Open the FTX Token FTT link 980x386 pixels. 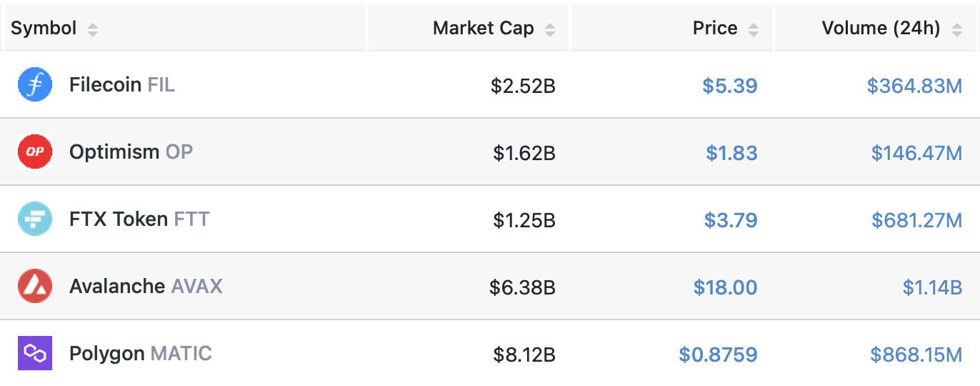[x=139, y=219]
